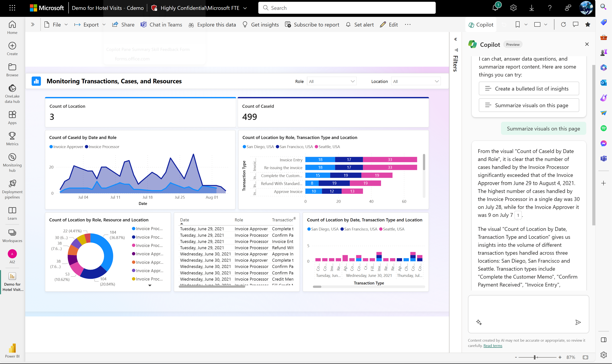Open Apps from the left navigation
This screenshot has width=612, height=364.
coord(12,117)
